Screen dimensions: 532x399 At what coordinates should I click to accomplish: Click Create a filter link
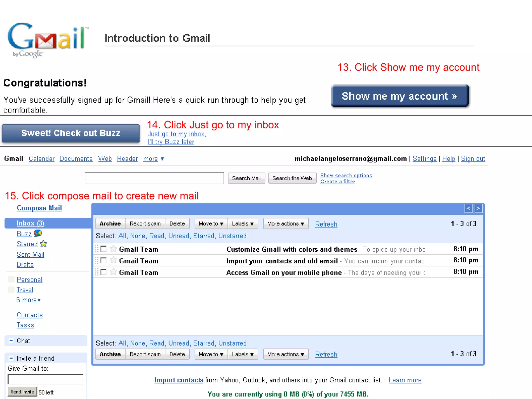point(338,181)
